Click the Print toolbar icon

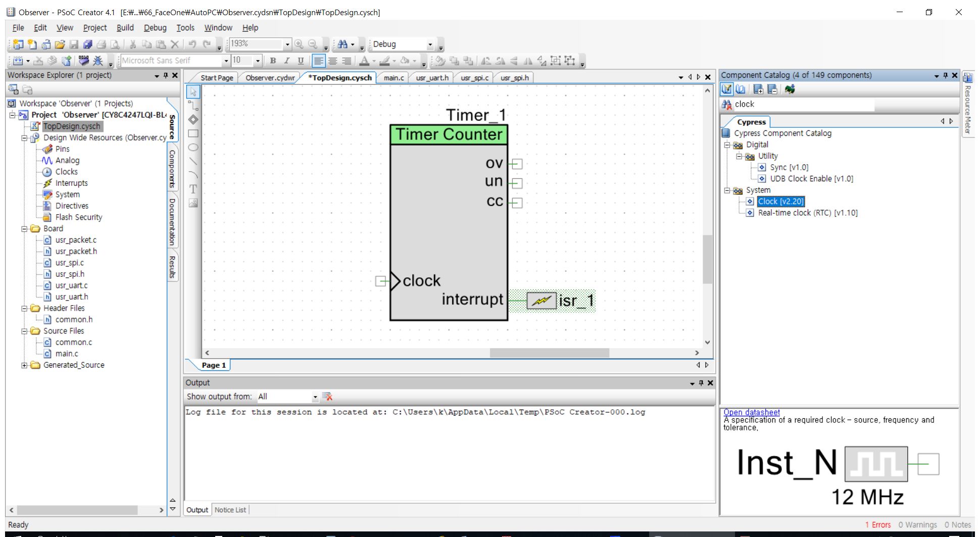[102, 44]
